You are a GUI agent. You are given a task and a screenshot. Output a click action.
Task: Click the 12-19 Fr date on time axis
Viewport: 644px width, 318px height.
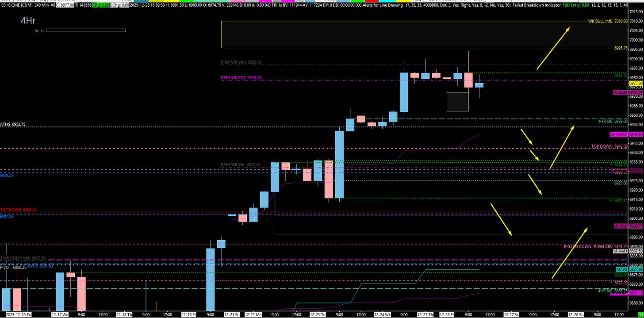click(x=189, y=314)
